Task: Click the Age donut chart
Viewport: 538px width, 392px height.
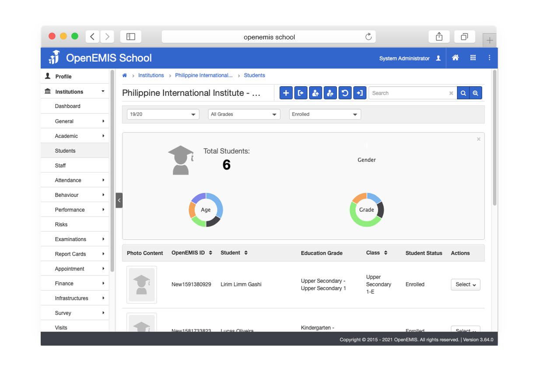Action: pos(206,210)
